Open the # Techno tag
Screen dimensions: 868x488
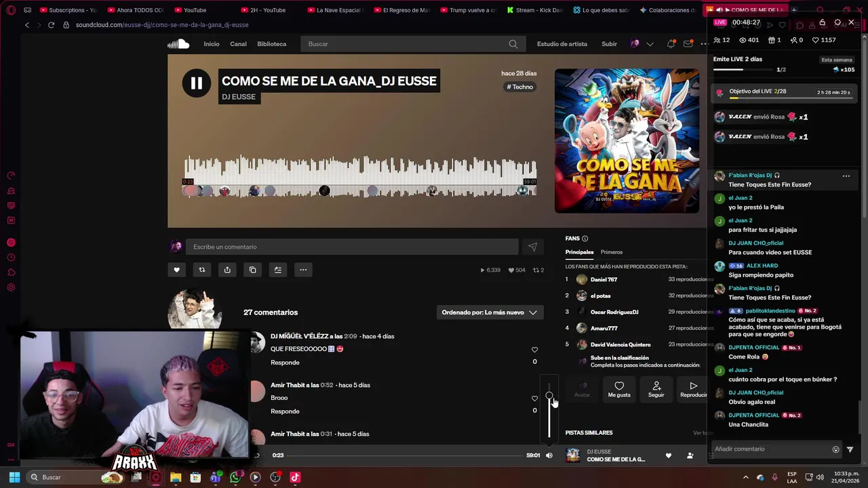(520, 87)
